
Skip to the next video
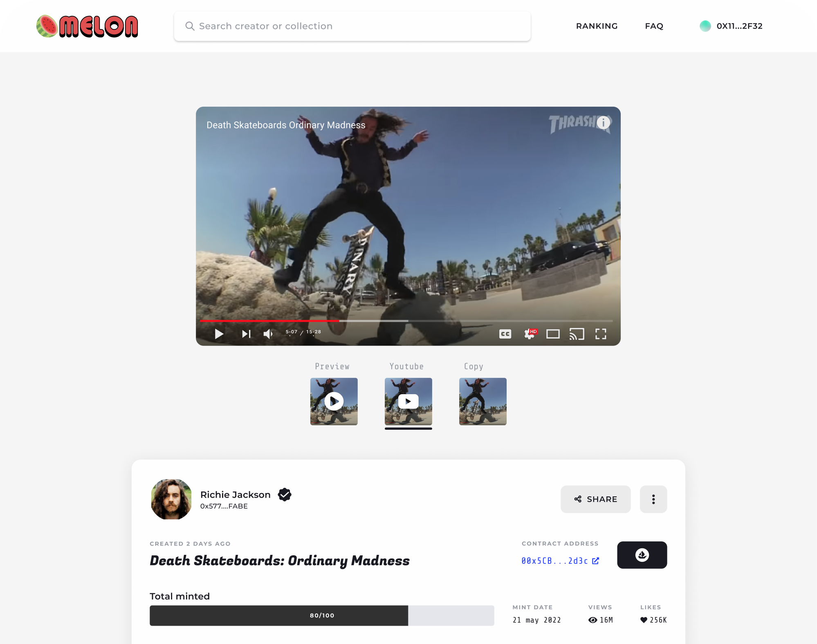pos(246,334)
